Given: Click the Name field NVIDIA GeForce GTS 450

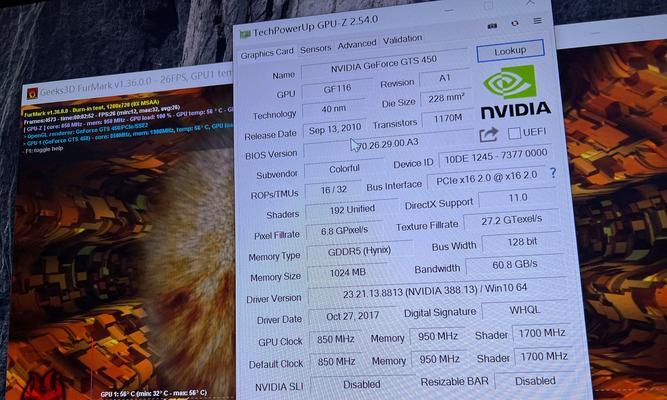Looking at the screenshot, I should (x=384, y=64).
